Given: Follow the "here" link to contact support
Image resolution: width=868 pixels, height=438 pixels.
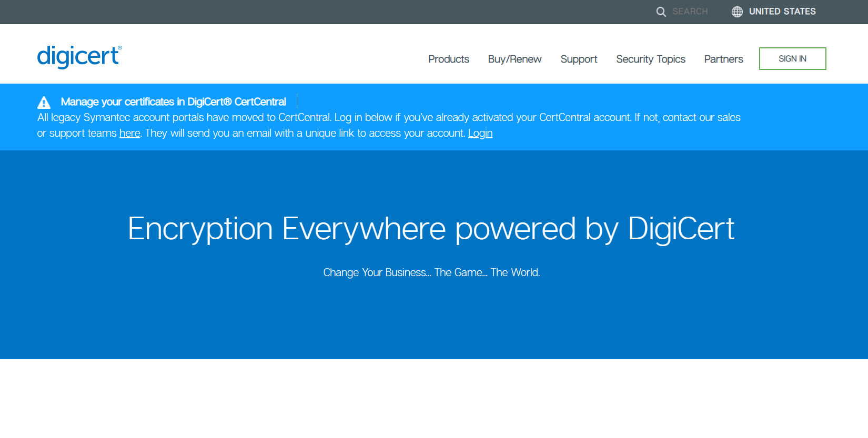Looking at the screenshot, I should pyautogui.click(x=129, y=133).
